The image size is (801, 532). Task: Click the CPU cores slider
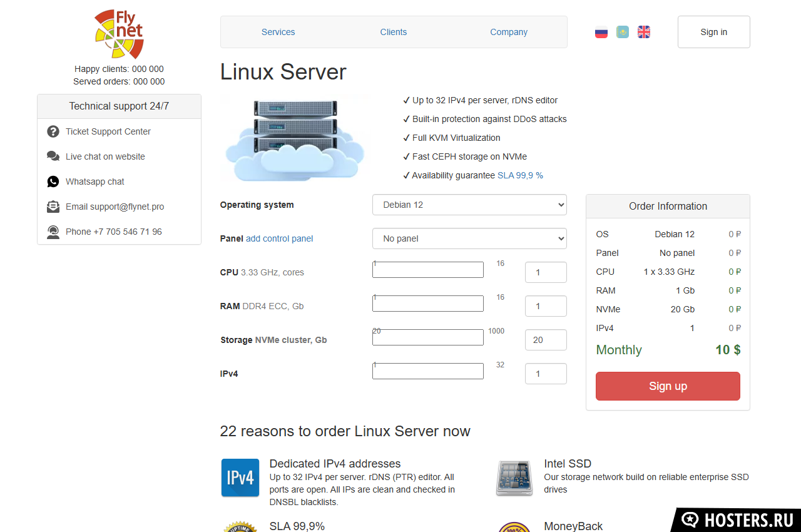[x=428, y=270]
